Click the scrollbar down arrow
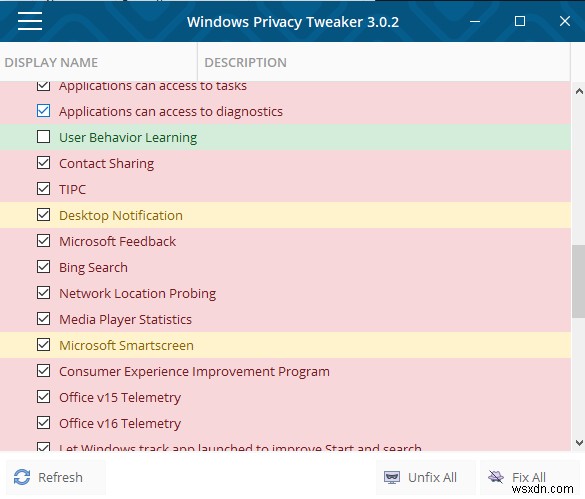 click(x=579, y=443)
